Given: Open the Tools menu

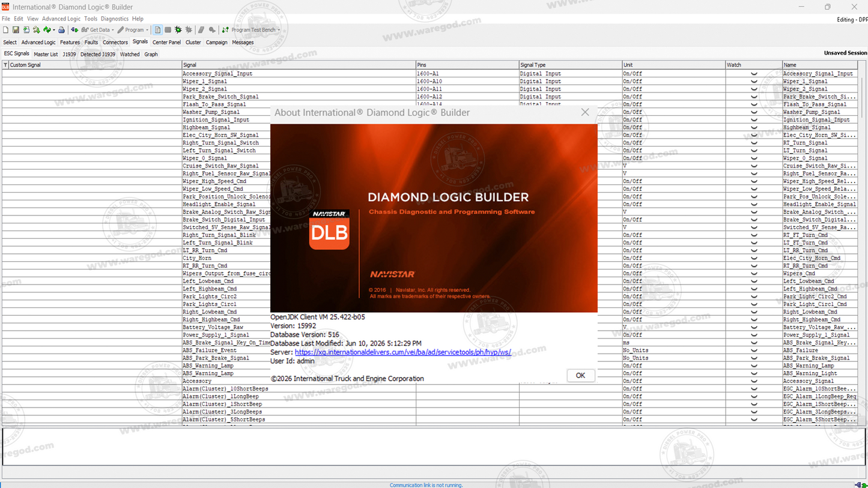Looking at the screenshot, I should tap(91, 19).
